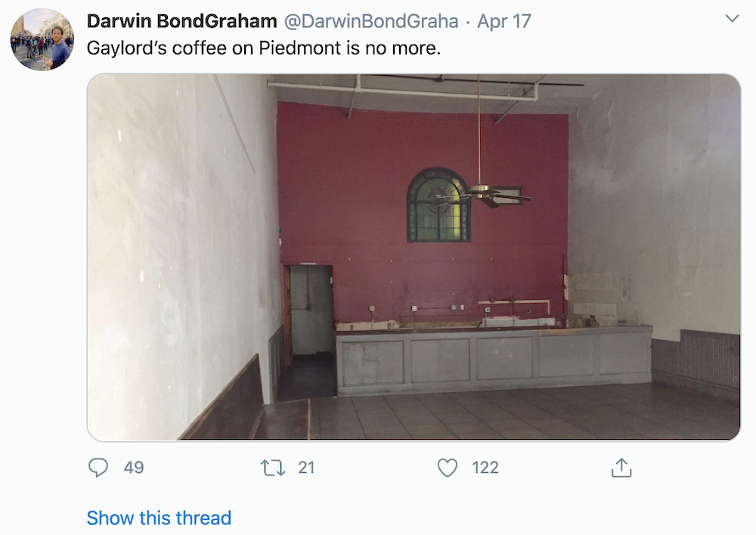
Task: Select the tweet text about Gaylord's coffee
Action: pos(264,48)
